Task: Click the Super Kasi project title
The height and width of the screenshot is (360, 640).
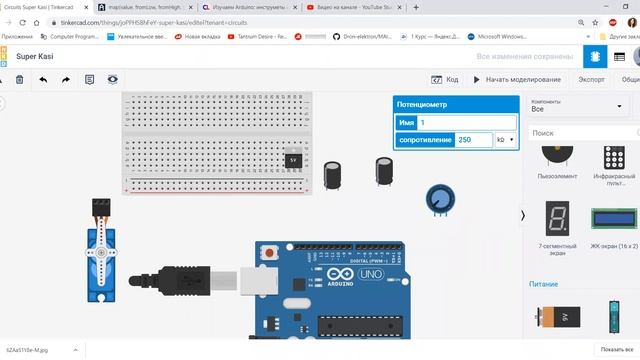Action: coord(35,56)
